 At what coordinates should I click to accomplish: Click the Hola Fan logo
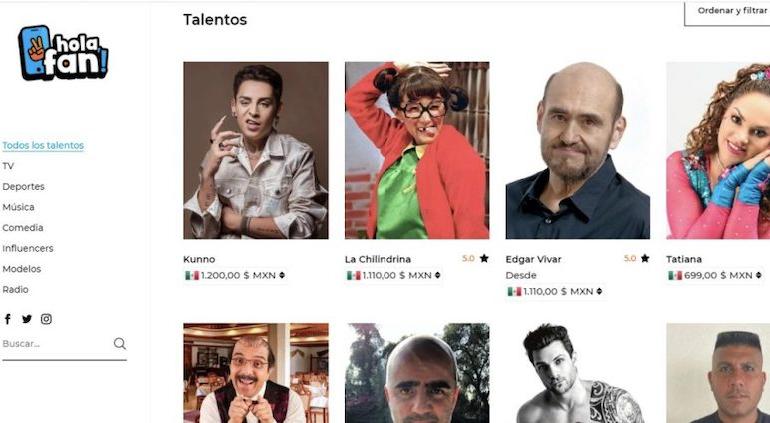[x=63, y=53]
